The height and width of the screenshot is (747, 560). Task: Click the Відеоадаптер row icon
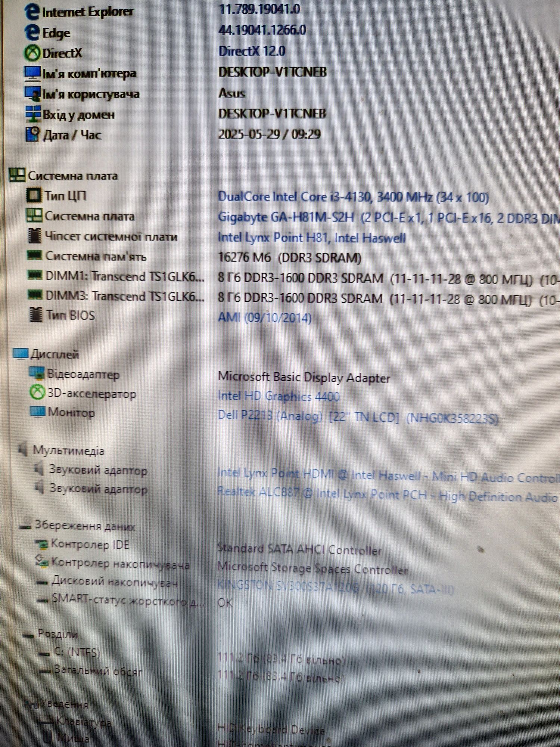point(37,372)
